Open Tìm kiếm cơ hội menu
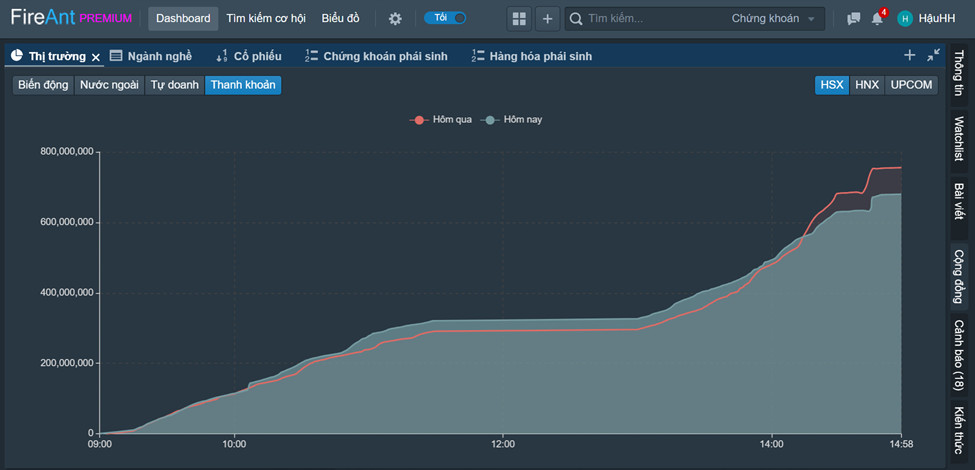This screenshot has height=470, width=975. 266,19
